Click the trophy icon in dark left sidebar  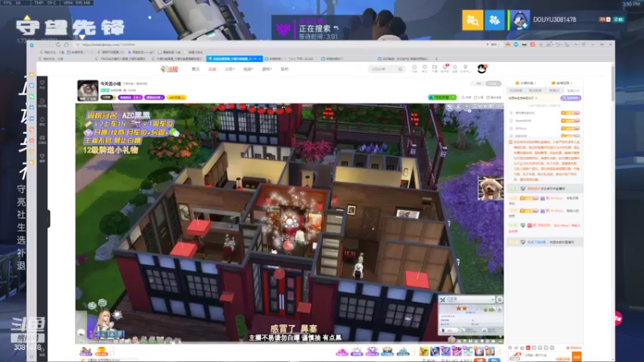43,158
